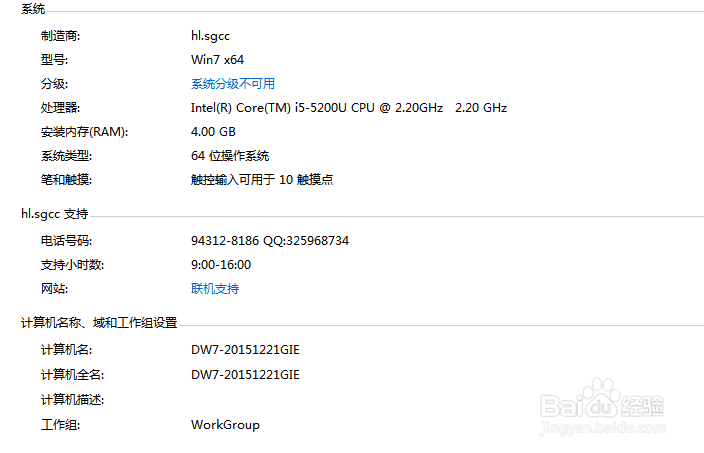This screenshot has height=453, width=704.
Task: Select installed memory value 4.00 GB
Action: click(x=213, y=132)
